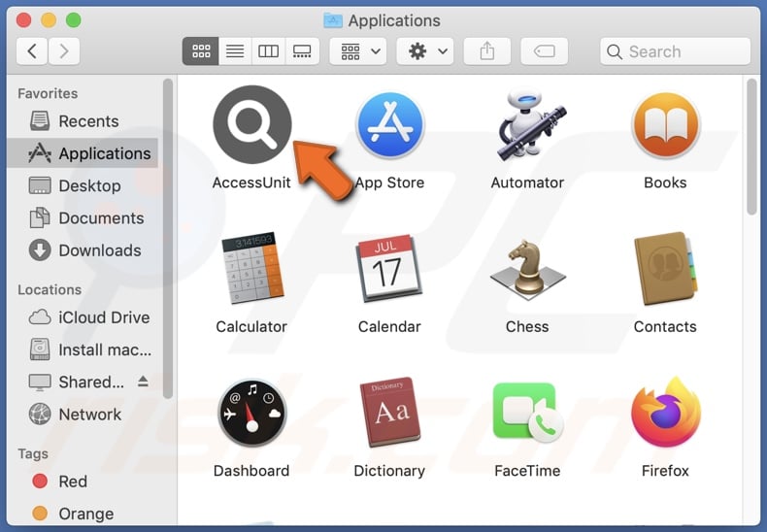Image resolution: width=767 pixels, height=532 pixels.
Task: Select the FaceTime app icon
Action: pyautogui.click(x=528, y=414)
